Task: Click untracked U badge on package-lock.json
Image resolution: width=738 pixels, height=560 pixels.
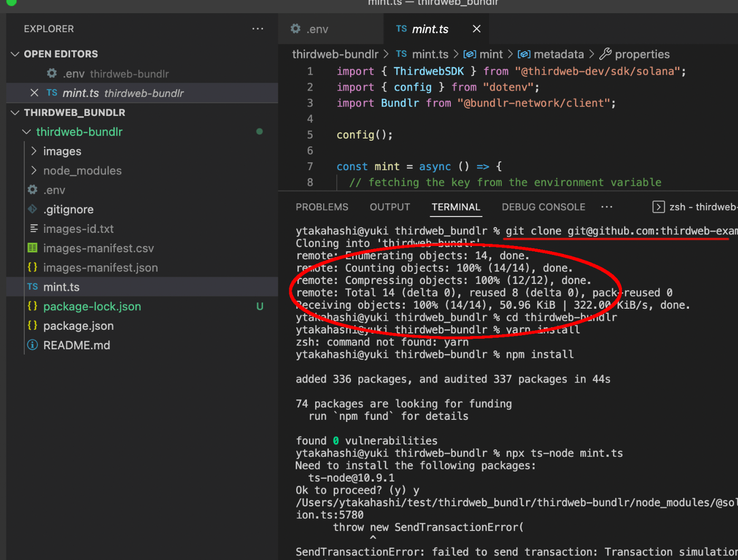Action: (x=260, y=306)
